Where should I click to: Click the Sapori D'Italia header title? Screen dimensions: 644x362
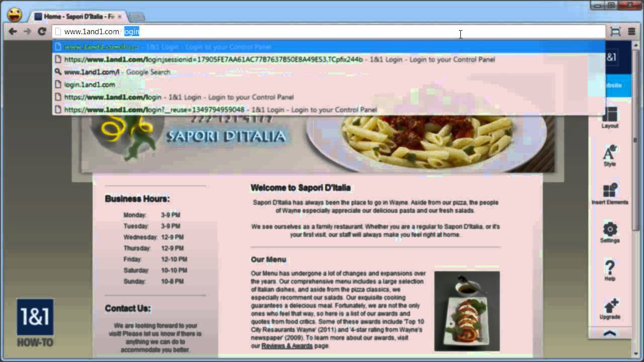click(225, 136)
